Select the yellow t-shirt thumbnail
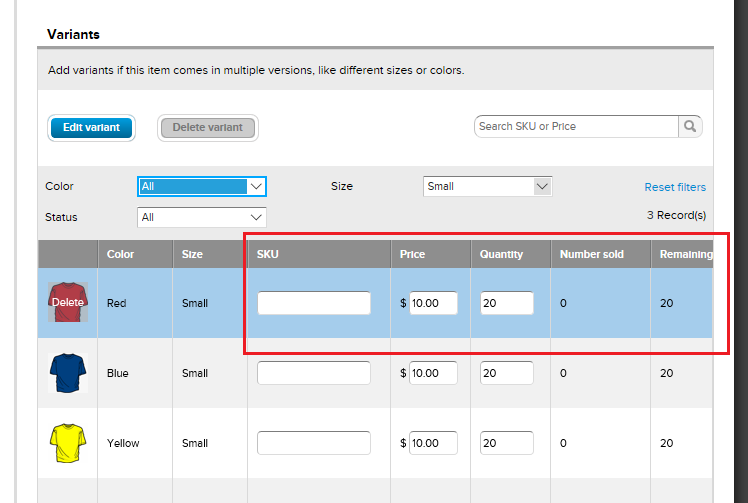This screenshot has height=503, width=748. [x=68, y=443]
